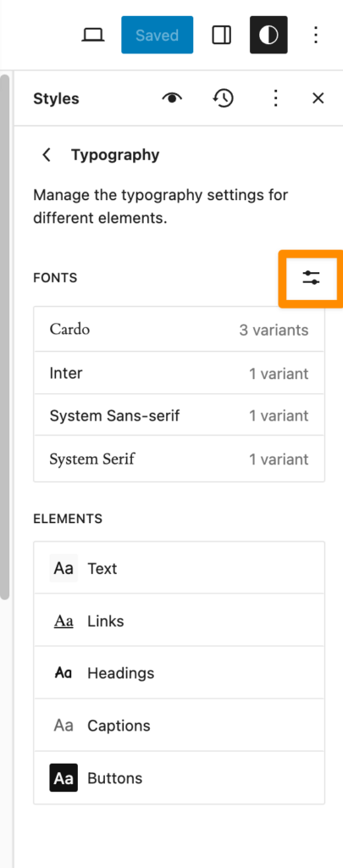Open Buttons element typography settings

click(180, 778)
